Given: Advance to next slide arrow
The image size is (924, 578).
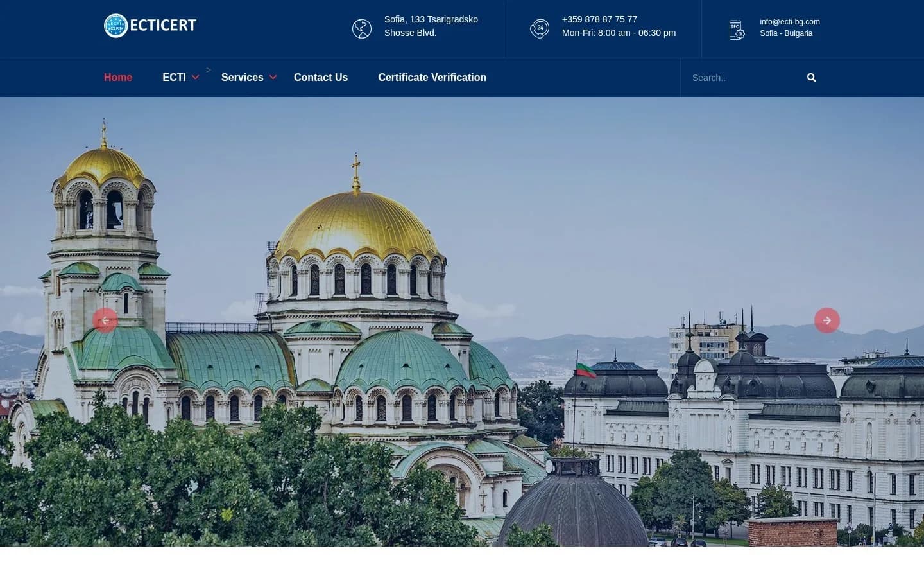Looking at the screenshot, I should 827,320.
